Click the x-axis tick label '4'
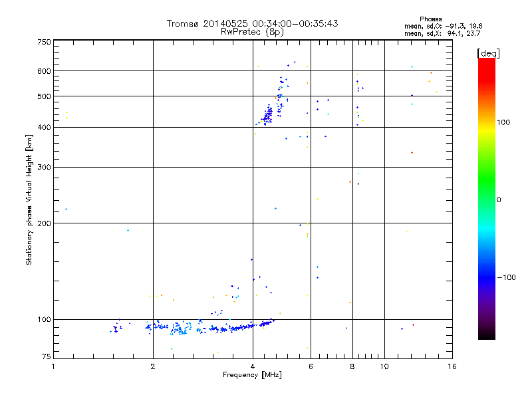This screenshot has height=399, width=532. (253, 366)
